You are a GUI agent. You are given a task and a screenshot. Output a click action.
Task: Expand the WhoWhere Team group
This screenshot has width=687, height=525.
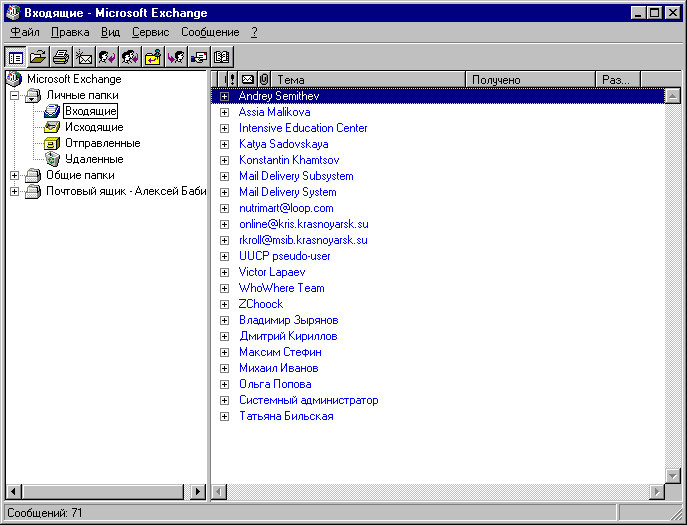tap(224, 288)
